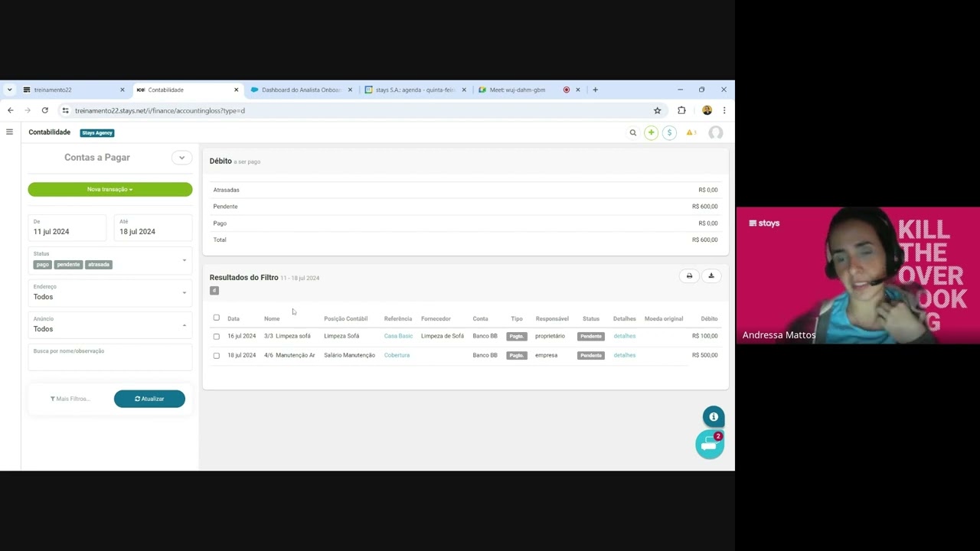
Task: Open the Status filter dropdown
Action: click(x=110, y=260)
